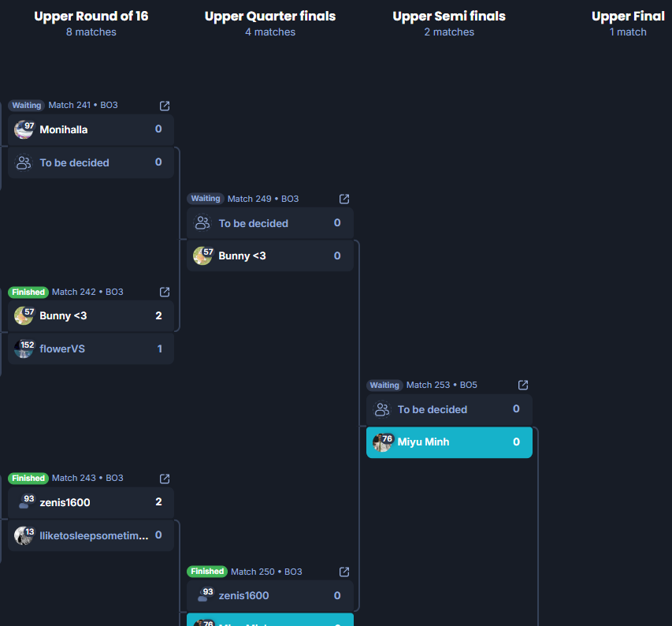Viewport: 672px width, 626px height.
Task: Click 2 matches subtitle
Action: click(x=449, y=32)
